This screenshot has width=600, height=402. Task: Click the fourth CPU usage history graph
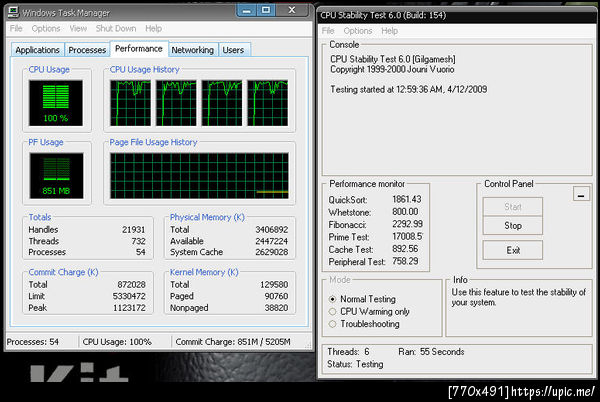267,103
